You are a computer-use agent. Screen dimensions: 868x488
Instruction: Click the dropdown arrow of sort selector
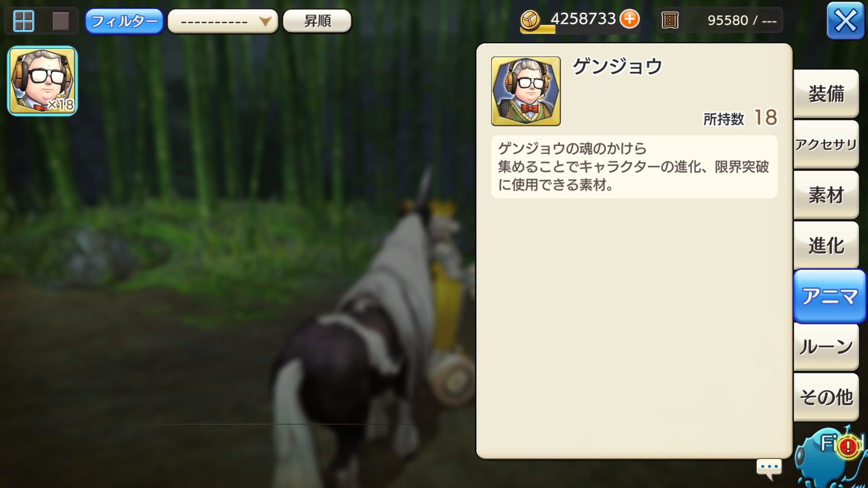point(265,21)
